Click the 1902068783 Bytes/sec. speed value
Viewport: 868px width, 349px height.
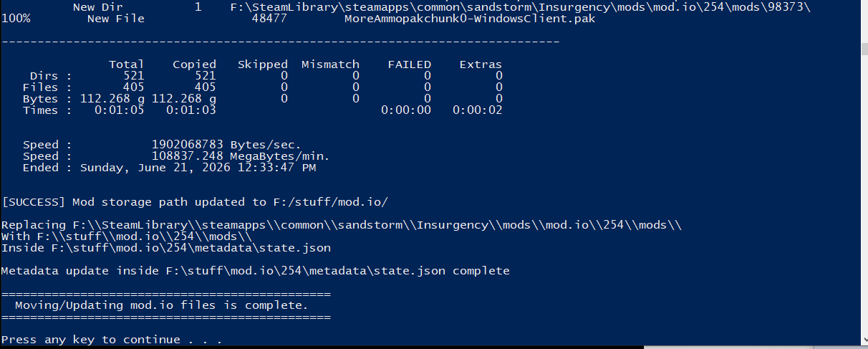click(x=226, y=145)
